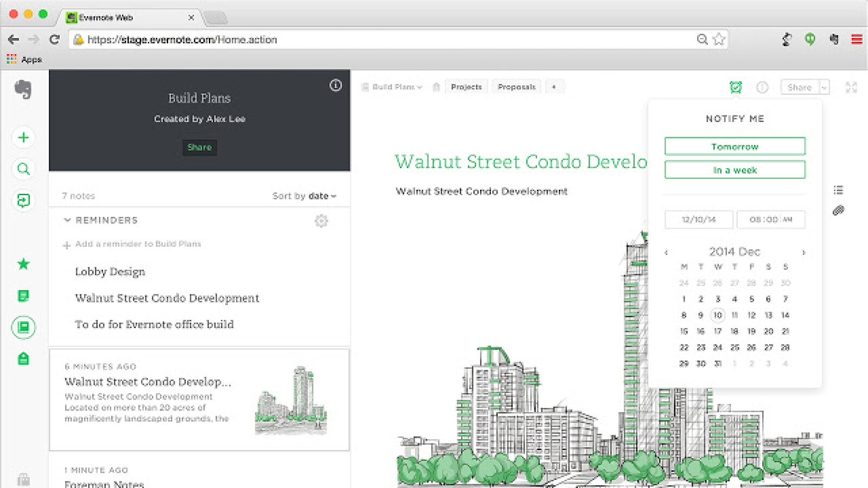Open Sort by date dropdown
Screen dimensions: 868x488
[x=304, y=196]
